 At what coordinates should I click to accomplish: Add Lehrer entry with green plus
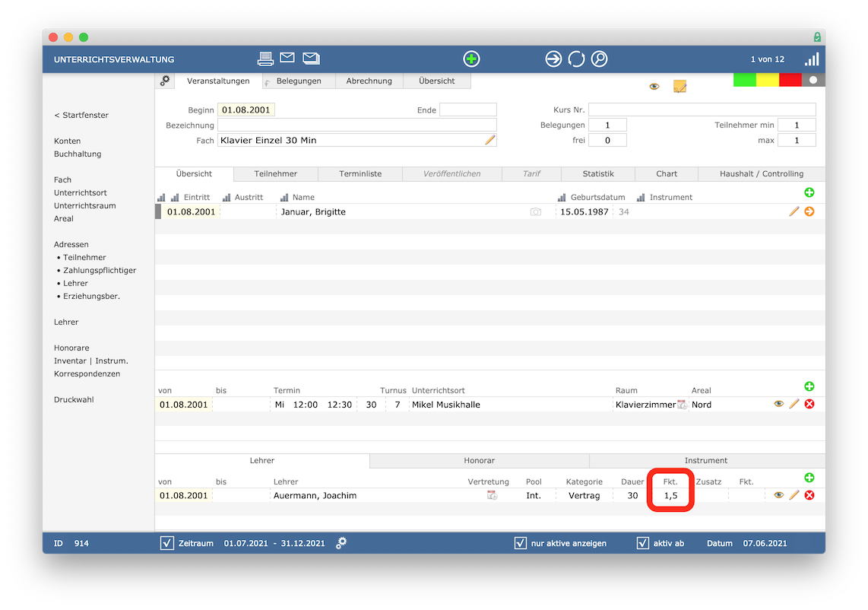coord(809,478)
